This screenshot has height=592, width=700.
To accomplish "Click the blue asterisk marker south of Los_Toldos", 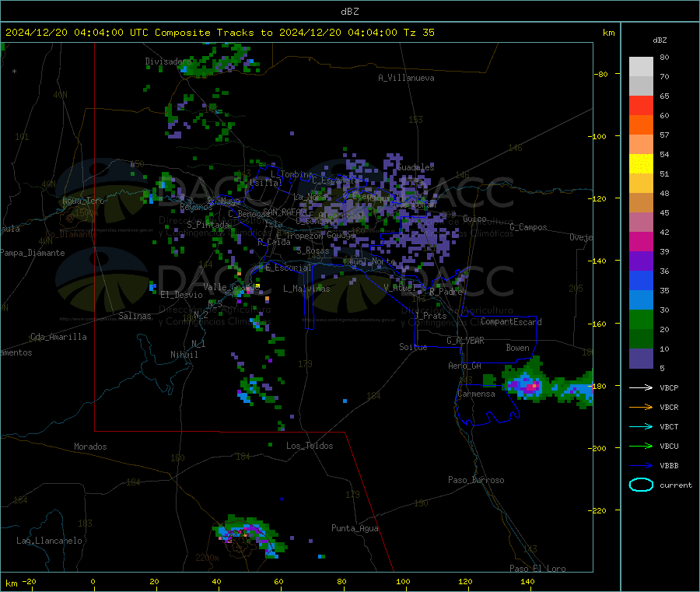I will tap(282, 499).
